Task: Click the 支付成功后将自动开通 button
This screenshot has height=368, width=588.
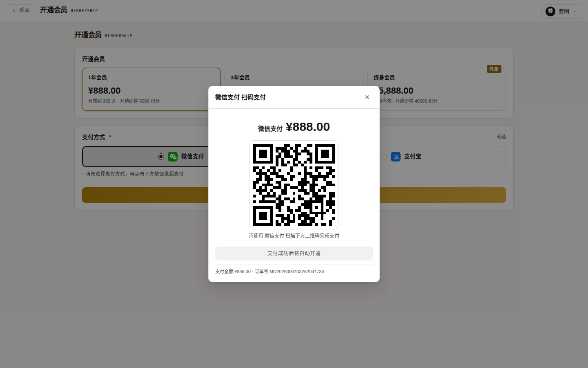Action: pos(294,254)
